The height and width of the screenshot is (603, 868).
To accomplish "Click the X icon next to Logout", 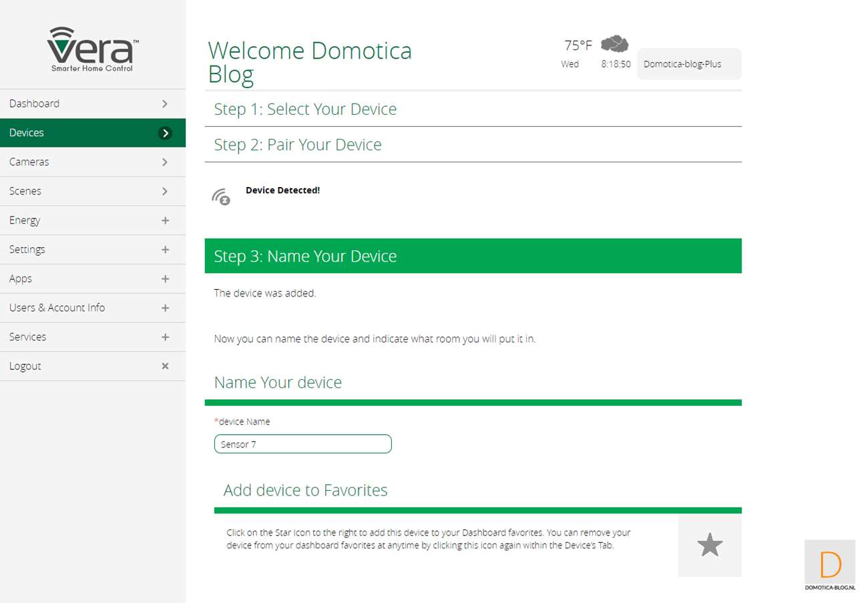I will [x=165, y=366].
